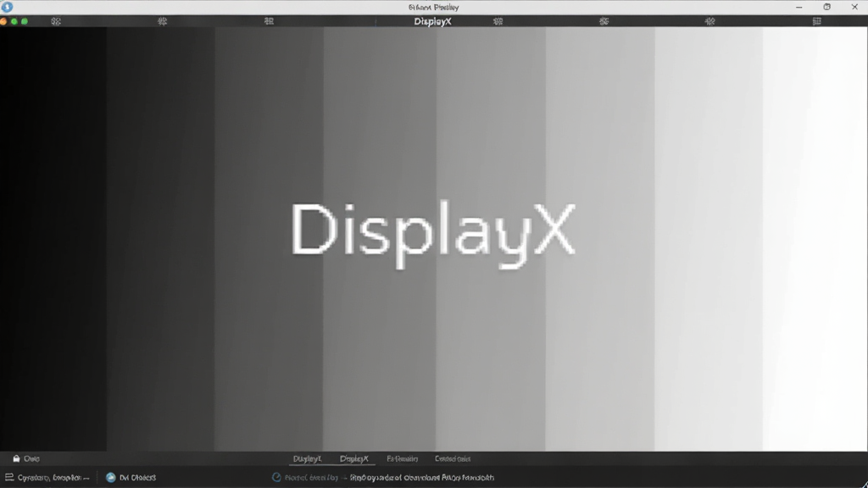Open the grid icon at toolbar's far end
Image resolution: width=868 pixels, height=488 pixels.
click(816, 21)
